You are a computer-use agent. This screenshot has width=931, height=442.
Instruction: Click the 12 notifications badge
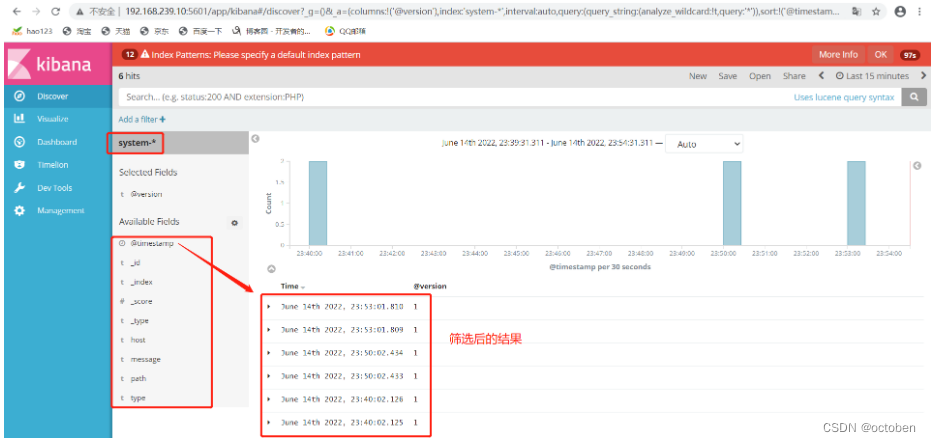point(129,55)
